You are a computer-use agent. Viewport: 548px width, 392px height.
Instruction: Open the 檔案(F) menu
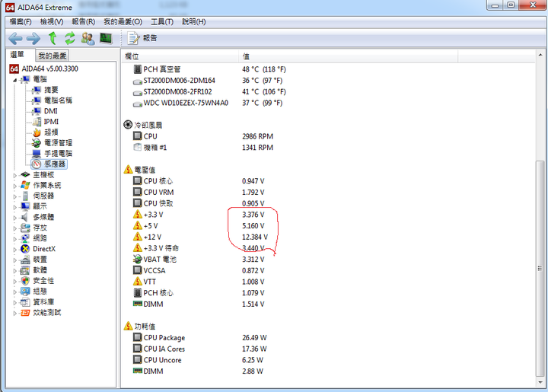click(21, 21)
